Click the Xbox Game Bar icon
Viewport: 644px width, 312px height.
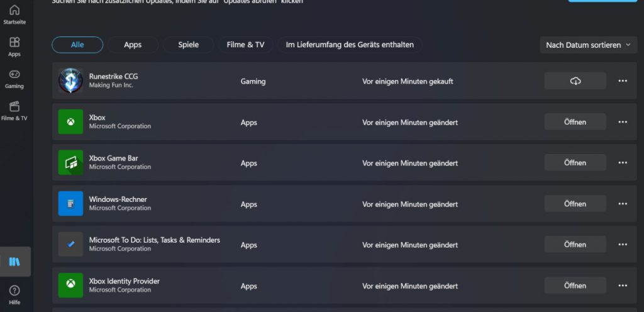coord(70,162)
